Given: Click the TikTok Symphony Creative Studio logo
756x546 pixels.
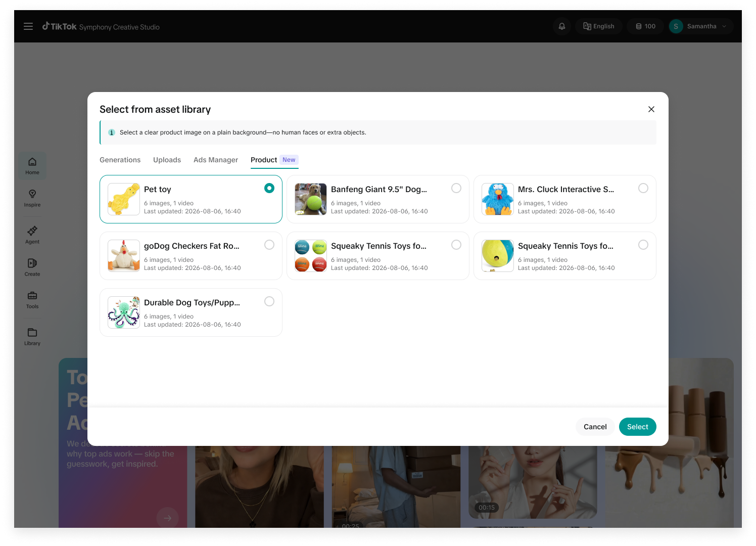Looking at the screenshot, I should pos(101,26).
